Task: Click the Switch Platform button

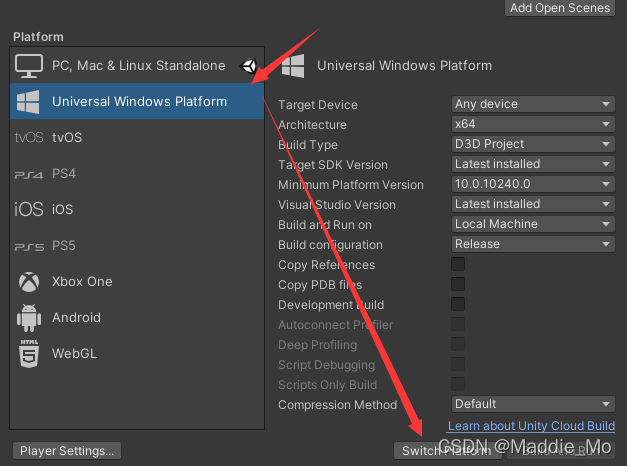Action: pyautogui.click(x=447, y=451)
